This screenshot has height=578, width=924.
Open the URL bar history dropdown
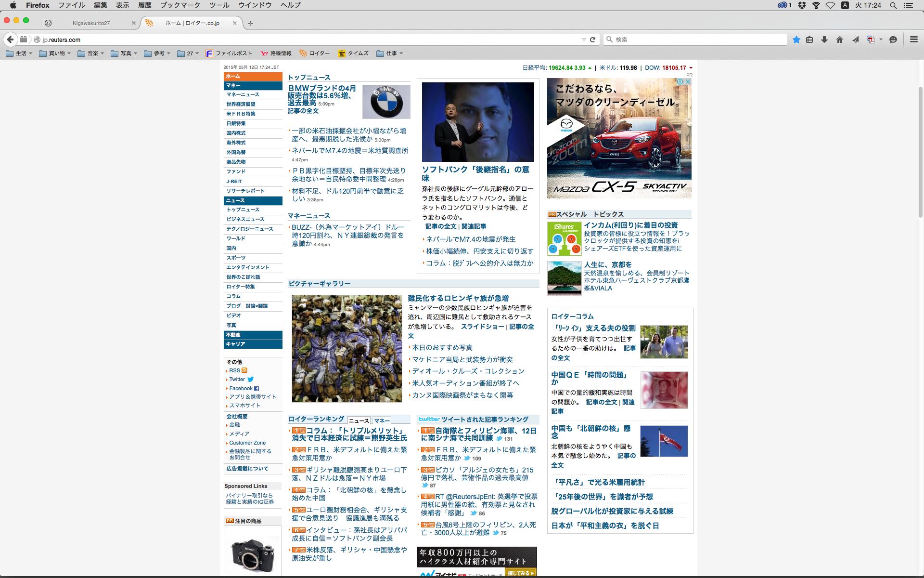click(x=584, y=39)
